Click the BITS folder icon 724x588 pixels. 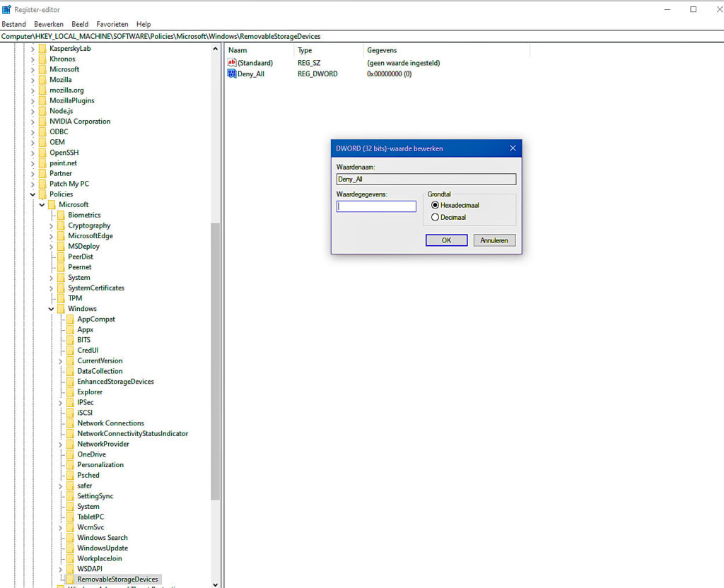(x=70, y=340)
